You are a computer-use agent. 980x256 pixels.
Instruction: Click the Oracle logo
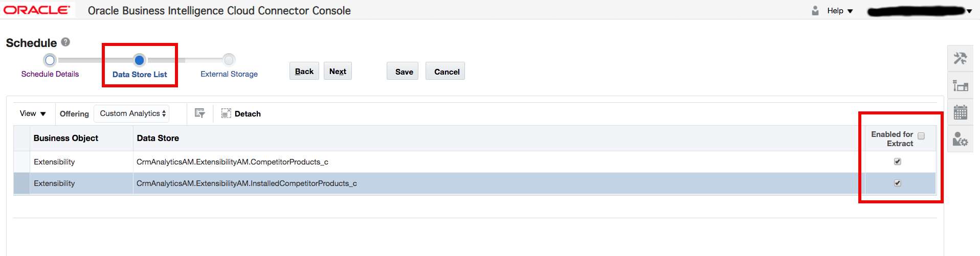(37, 10)
